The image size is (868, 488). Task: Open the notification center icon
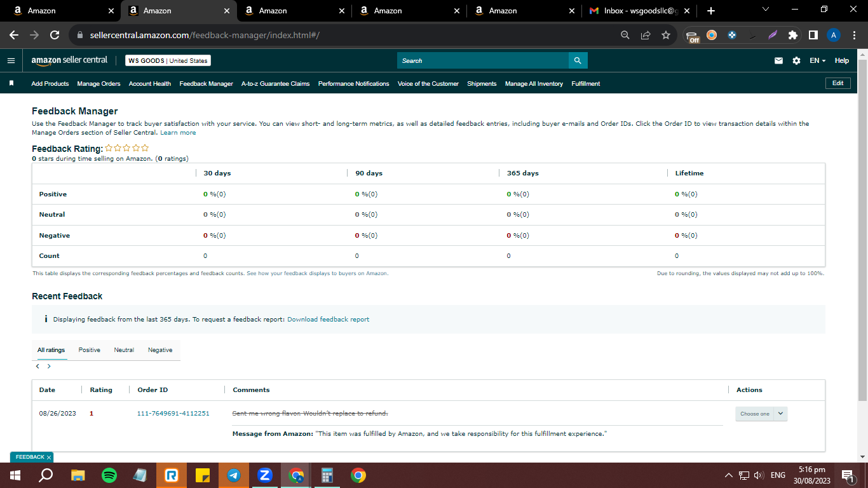[x=847, y=475]
